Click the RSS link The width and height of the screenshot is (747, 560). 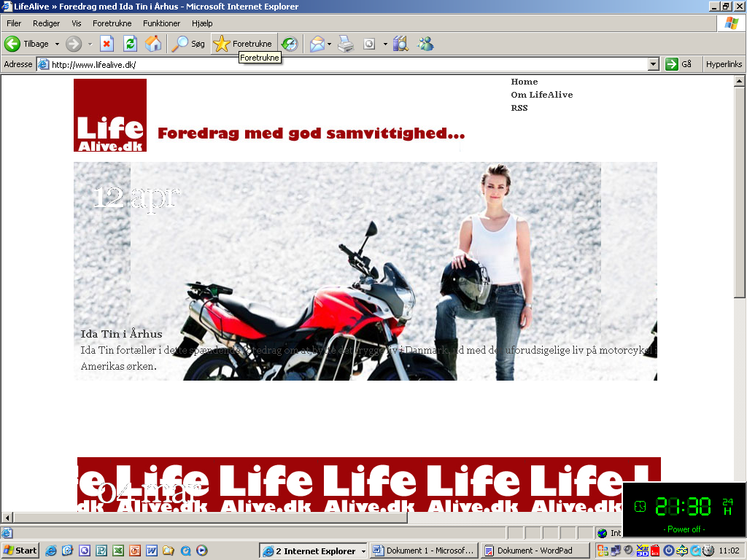pyautogui.click(x=519, y=108)
